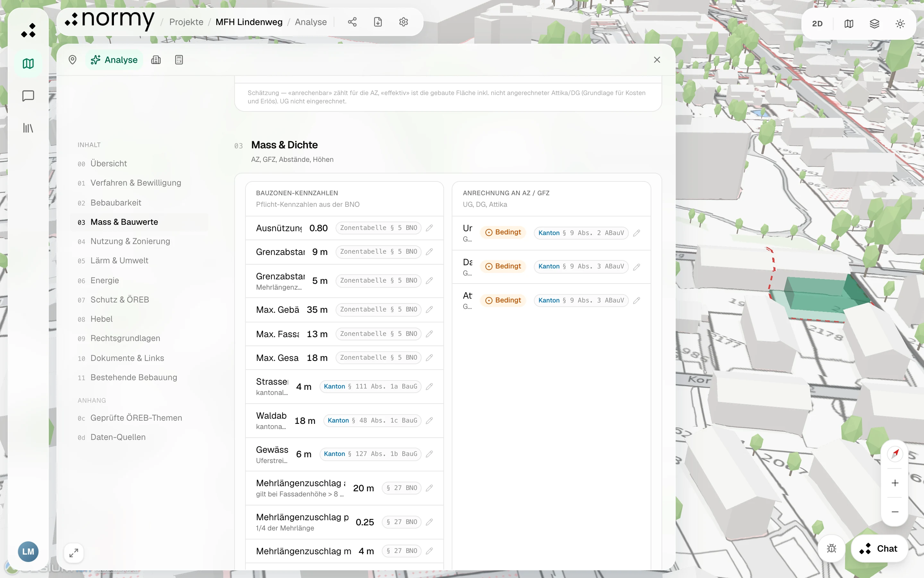Viewport: 924px width, 578px height.
Task: Click the export download icon
Action: click(x=378, y=22)
